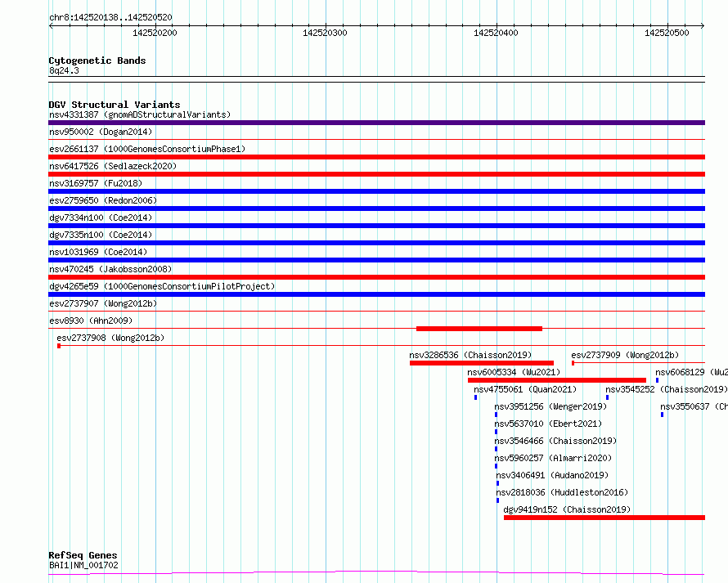The height and width of the screenshot is (583, 728).
Task: Select the blue marker under nsv4755061
Action: (x=475, y=397)
